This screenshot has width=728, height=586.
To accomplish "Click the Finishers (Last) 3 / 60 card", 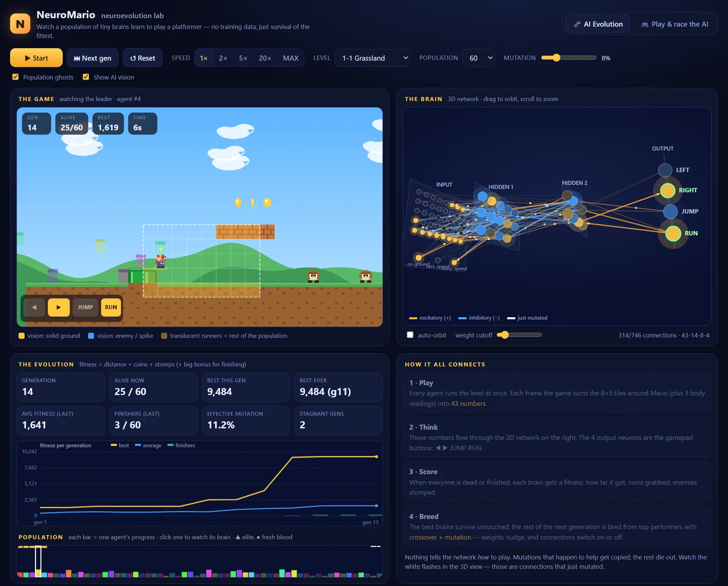I will tap(153, 421).
